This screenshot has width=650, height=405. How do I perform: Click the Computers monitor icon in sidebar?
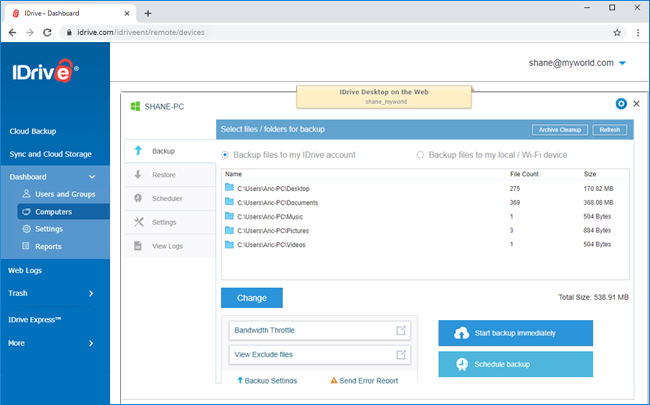click(x=26, y=211)
